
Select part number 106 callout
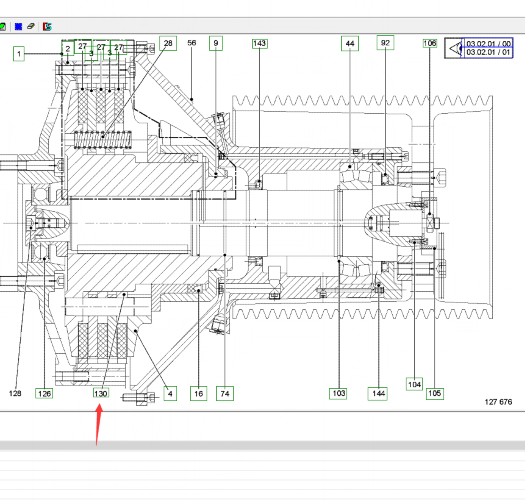[430, 43]
